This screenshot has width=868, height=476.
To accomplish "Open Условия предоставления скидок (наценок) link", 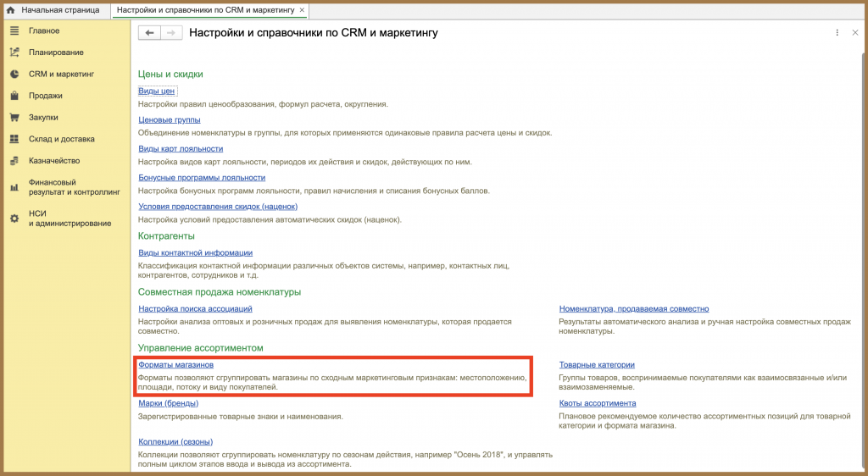I will (x=218, y=206).
